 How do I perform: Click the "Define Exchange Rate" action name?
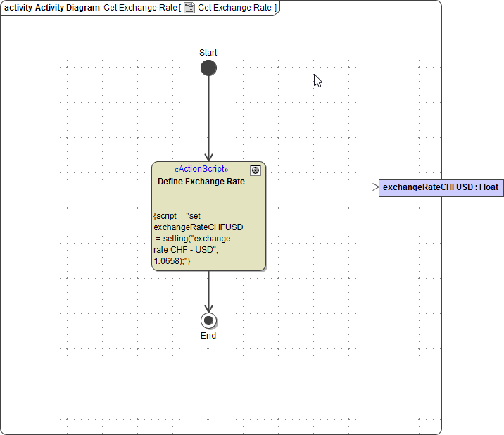201,181
